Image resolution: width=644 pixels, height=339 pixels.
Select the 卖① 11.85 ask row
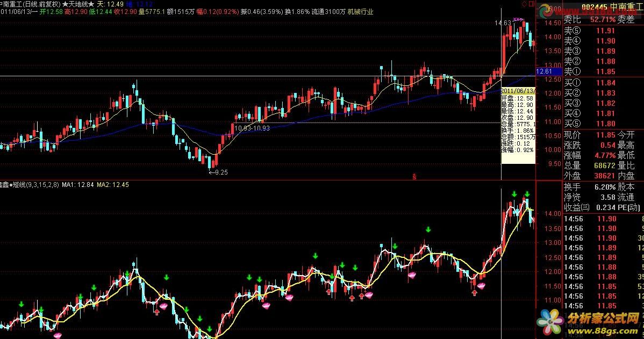[x=590, y=72]
